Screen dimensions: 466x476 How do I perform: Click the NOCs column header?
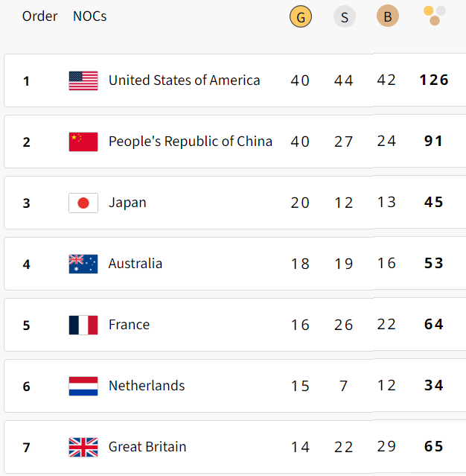[x=90, y=16]
